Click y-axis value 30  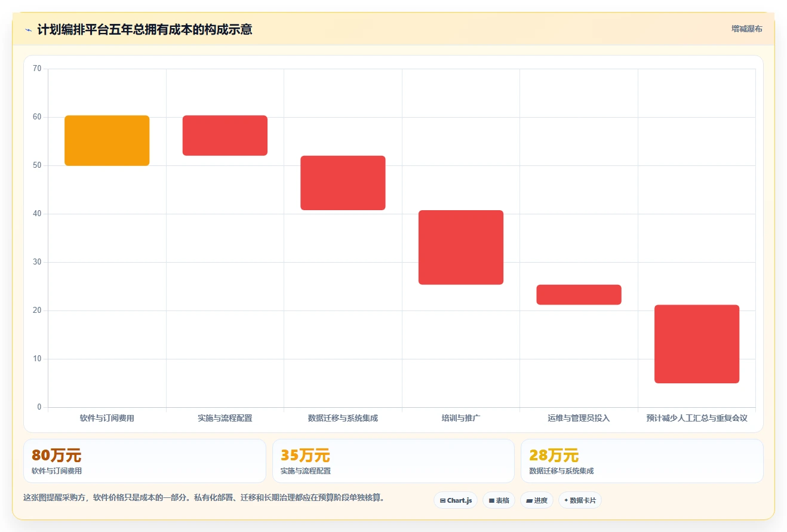37,262
